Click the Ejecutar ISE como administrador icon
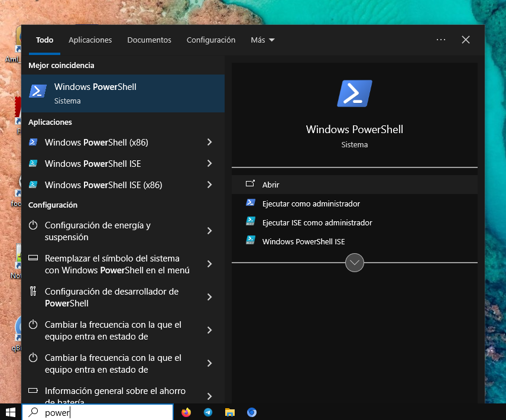 251,221
